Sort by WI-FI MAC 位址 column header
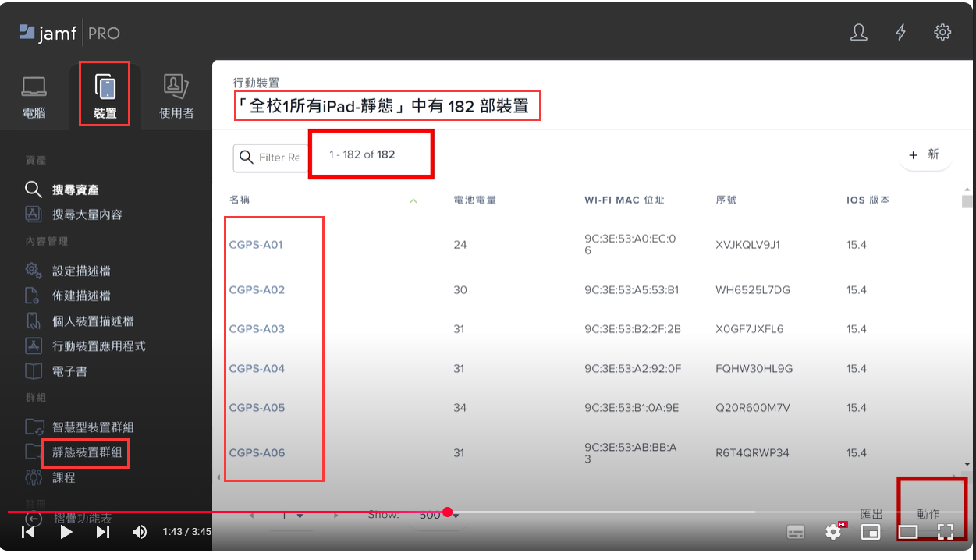976x560 pixels. pyautogui.click(x=624, y=200)
